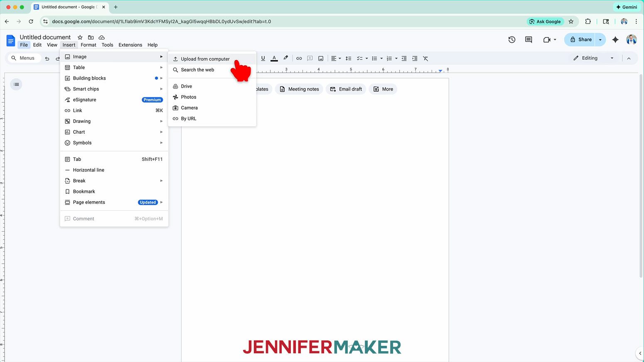Viewport: 644px width, 362px height.
Task: Open the Tools menu
Action: point(107,45)
